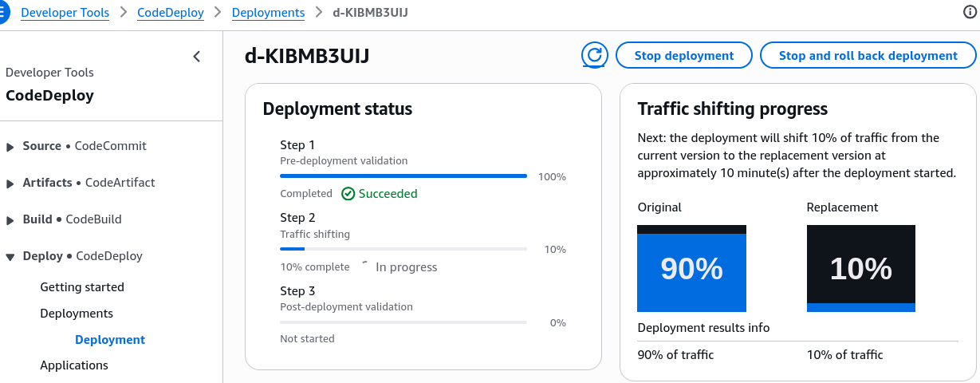Collapse the sidebar with the left chevron
The image size is (980, 383).
[197, 56]
